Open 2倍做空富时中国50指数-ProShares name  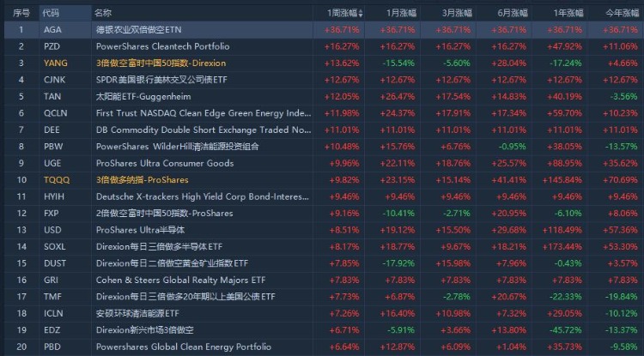pyautogui.click(x=164, y=214)
